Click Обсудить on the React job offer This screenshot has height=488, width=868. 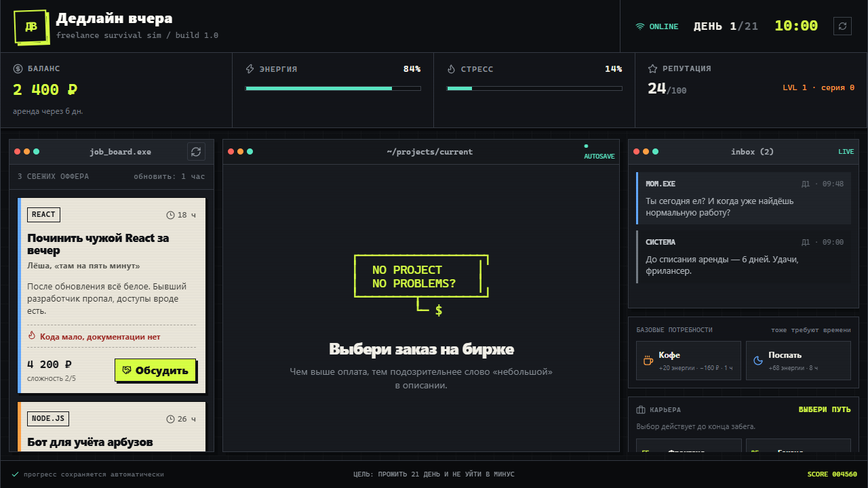tap(155, 371)
